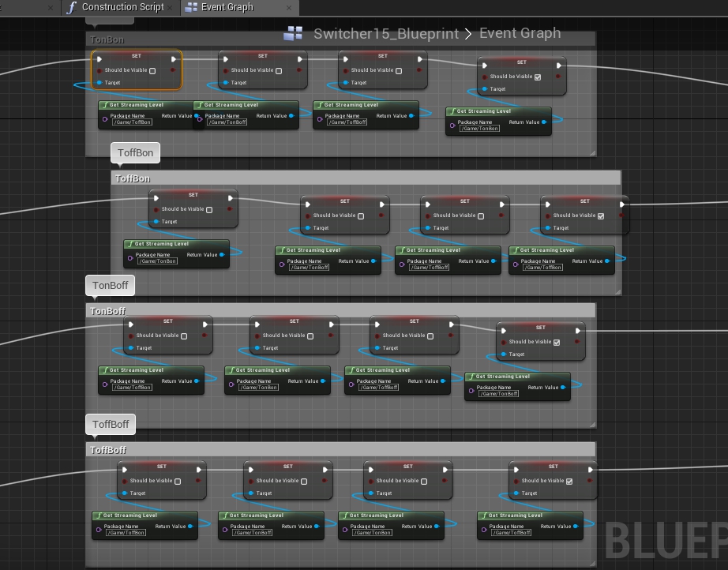Click the ToffBon comment bubble label
728x570 pixels.
(x=135, y=152)
